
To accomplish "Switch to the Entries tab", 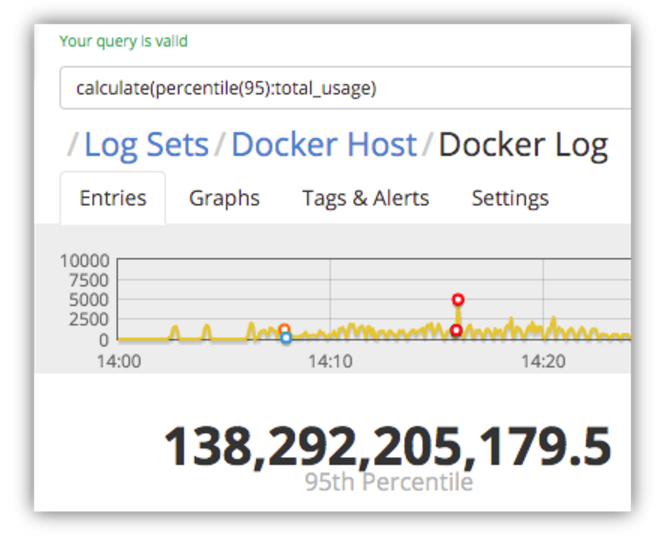I will [112, 198].
